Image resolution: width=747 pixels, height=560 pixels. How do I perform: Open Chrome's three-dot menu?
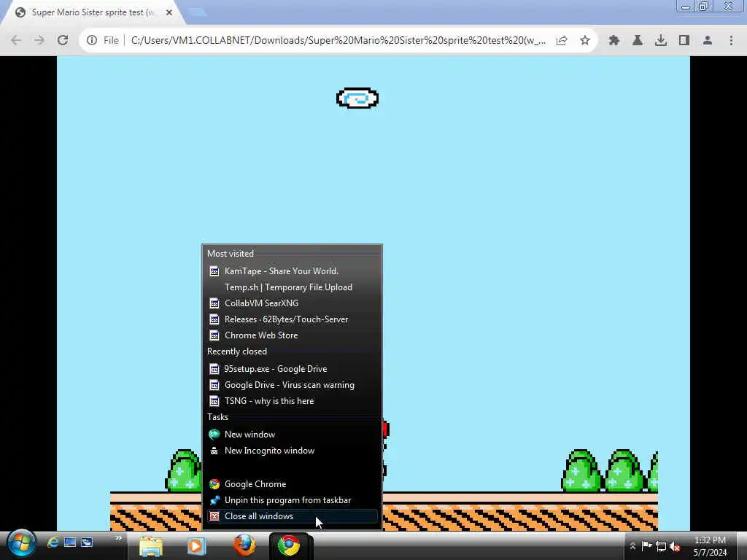[x=731, y=41]
